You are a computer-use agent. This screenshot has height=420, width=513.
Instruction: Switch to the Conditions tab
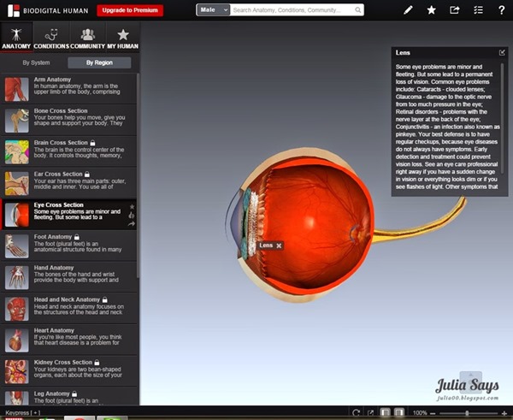click(x=51, y=38)
